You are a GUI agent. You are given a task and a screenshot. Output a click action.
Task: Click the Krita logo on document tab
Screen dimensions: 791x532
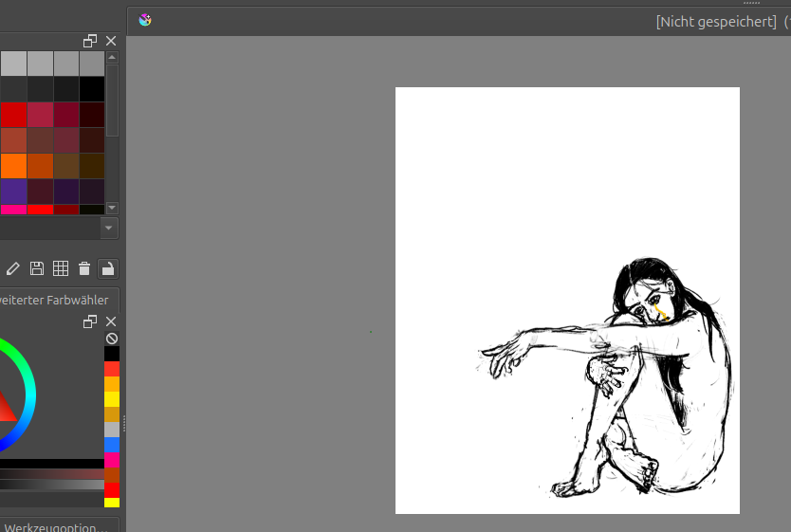point(144,20)
